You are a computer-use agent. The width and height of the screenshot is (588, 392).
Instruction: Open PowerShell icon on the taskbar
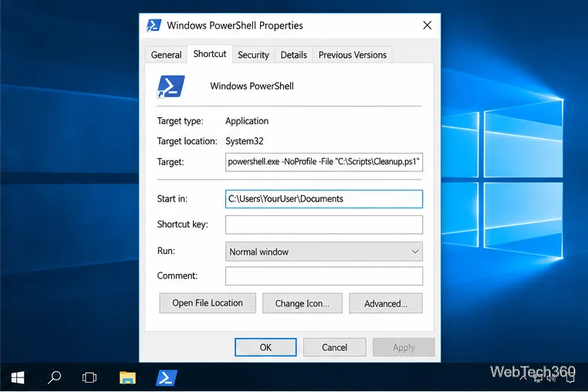[x=166, y=377]
